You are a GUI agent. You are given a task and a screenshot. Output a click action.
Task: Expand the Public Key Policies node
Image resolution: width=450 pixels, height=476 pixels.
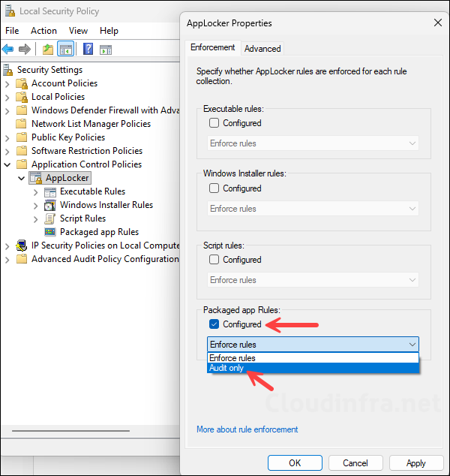tap(7, 138)
